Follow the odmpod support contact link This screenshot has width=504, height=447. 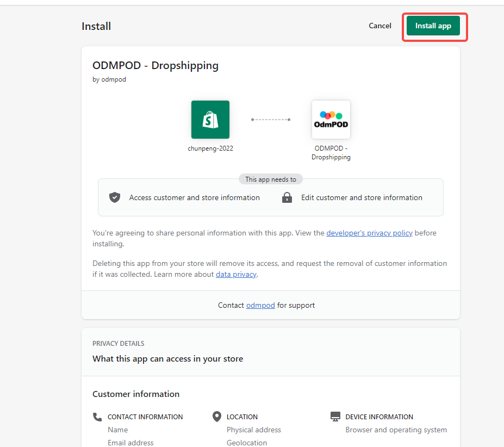tap(260, 305)
